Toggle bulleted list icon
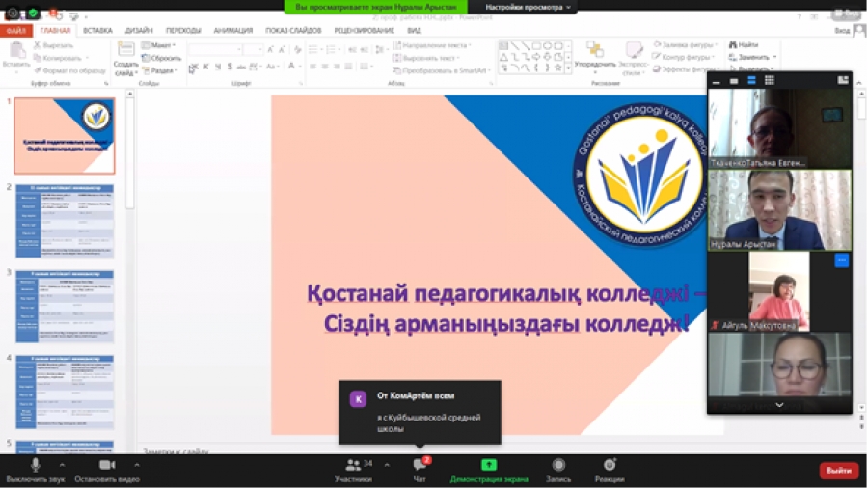868x489 pixels. point(312,50)
